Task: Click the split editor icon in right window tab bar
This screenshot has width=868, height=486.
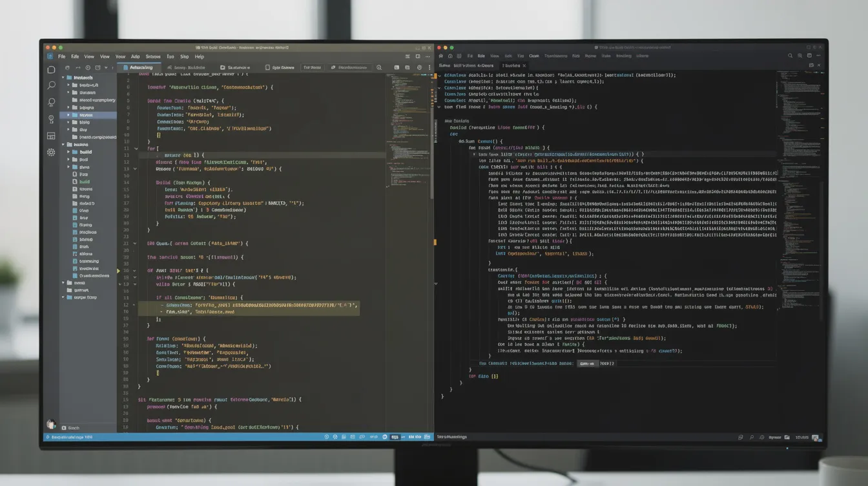Action: click(x=811, y=66)
